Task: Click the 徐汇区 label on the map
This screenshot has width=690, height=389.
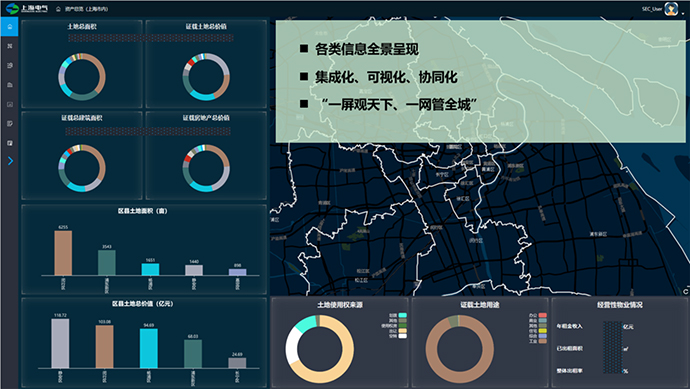Action: (x=462, y=198)
